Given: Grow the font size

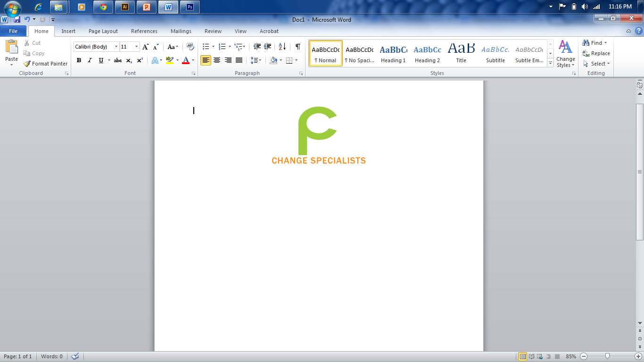Looking at the screenshot, I should coord(146,47).
